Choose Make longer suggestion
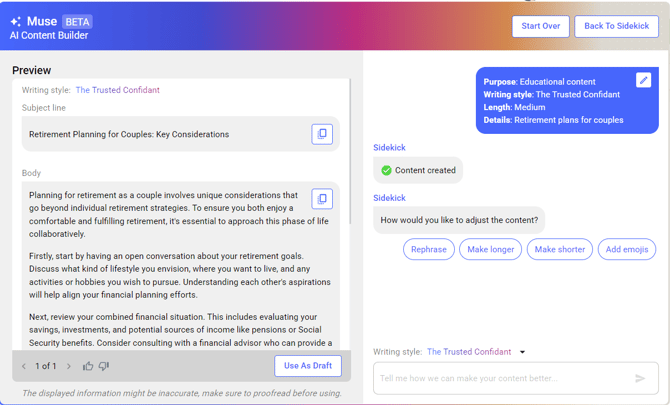Screen dimensions: 670x405 click(490, 249)
